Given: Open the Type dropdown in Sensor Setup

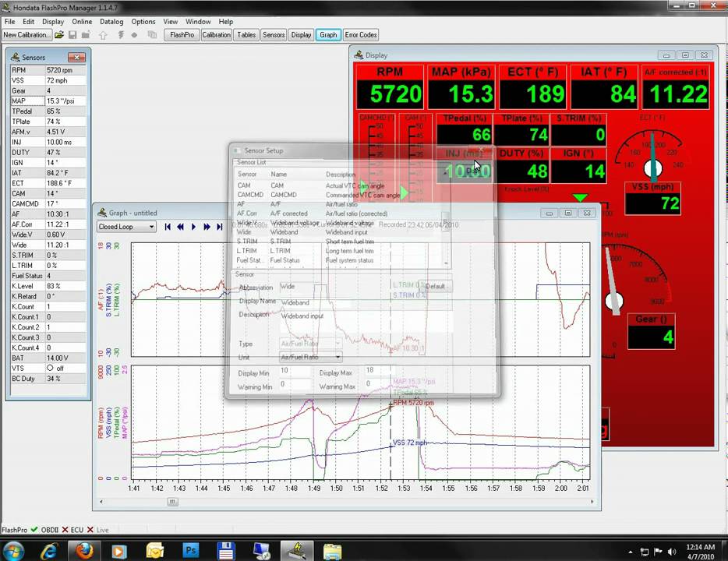Looking at the screenshot, I should [x=311, y=344].
